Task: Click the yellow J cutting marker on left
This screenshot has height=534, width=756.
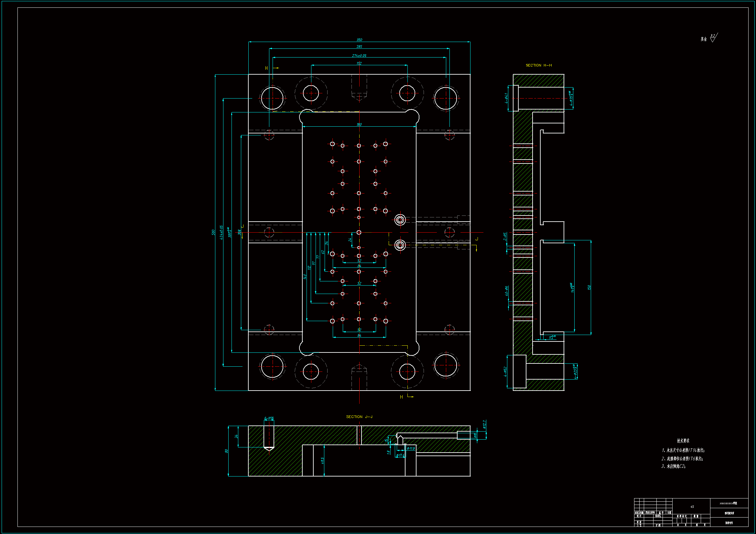Action: [242, 227]
